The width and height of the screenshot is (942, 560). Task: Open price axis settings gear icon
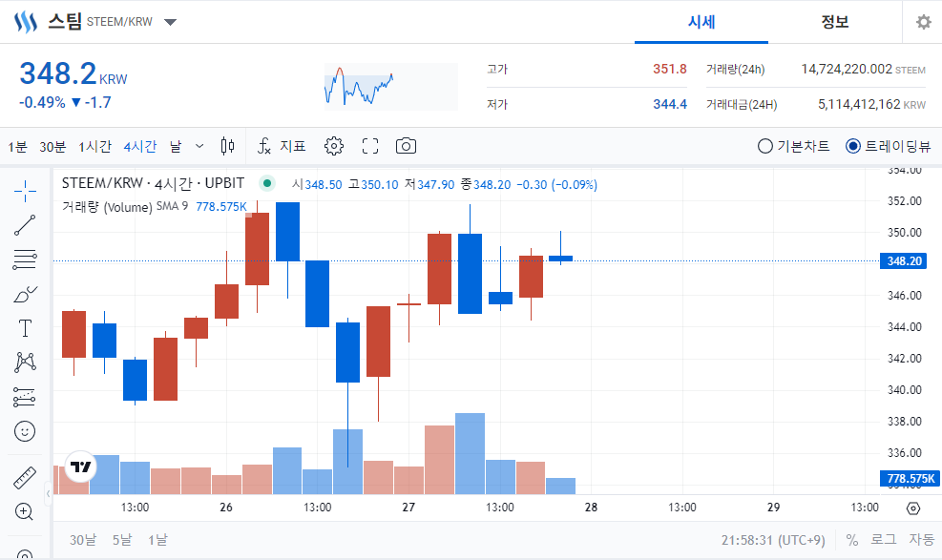(x=913, y=508)
